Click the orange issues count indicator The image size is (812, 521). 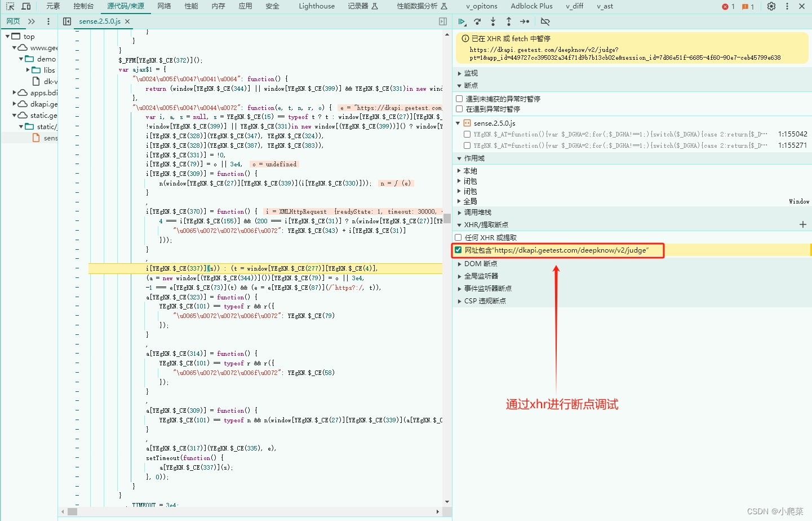click(748, 7)
